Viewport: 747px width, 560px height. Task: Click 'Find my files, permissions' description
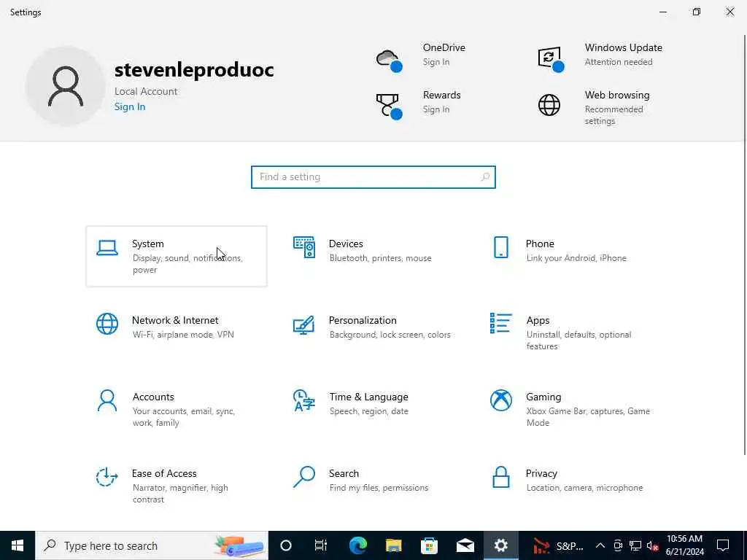(x=379, y=488)
